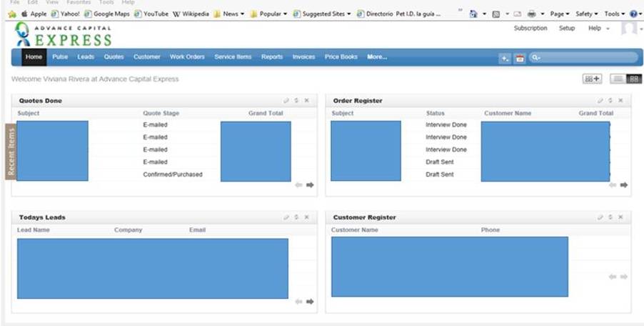The width and height of the screenshot is (644, 326).
Task: Go to next page of Quotes Done
Action: [310, 185]
